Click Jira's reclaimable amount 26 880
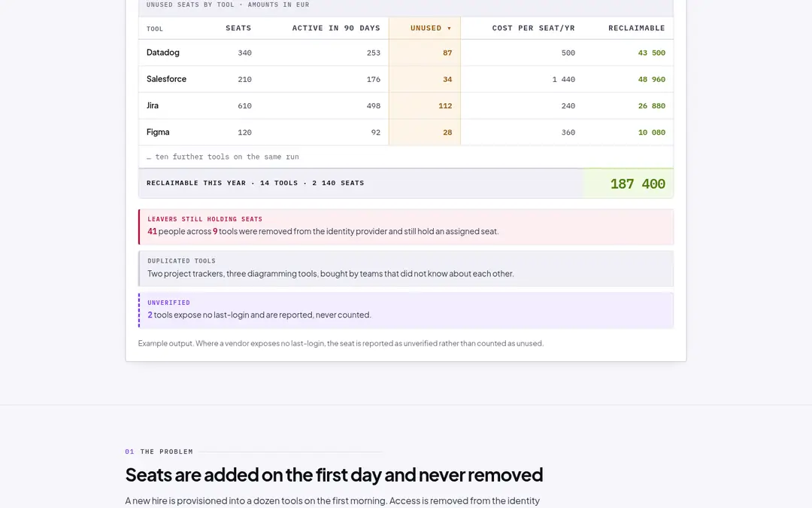 (651, 106)
